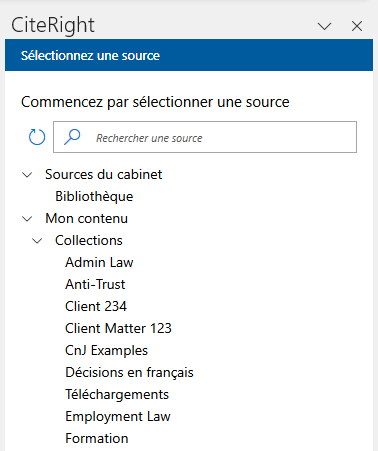Click the Mon contenu label
The image size is (378, 451).
pyautogui.click(x=87, y=219)
